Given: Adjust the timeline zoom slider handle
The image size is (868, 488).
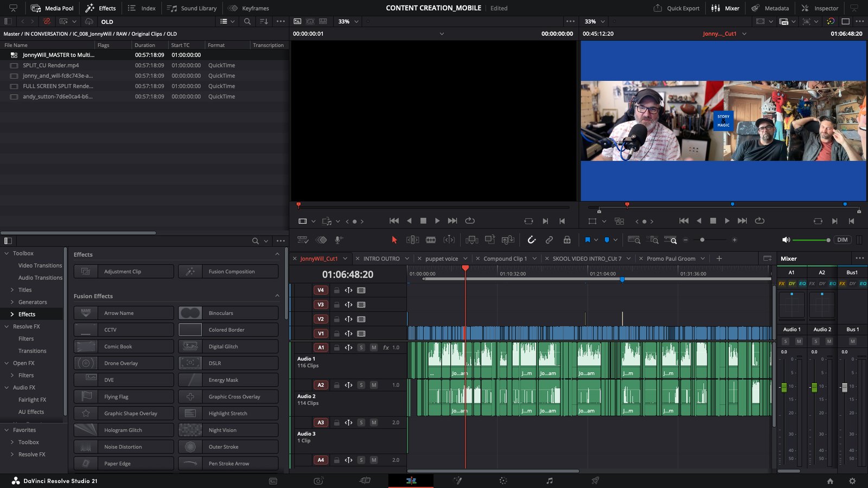Looking at the screenshot, I should pos(703,240).
